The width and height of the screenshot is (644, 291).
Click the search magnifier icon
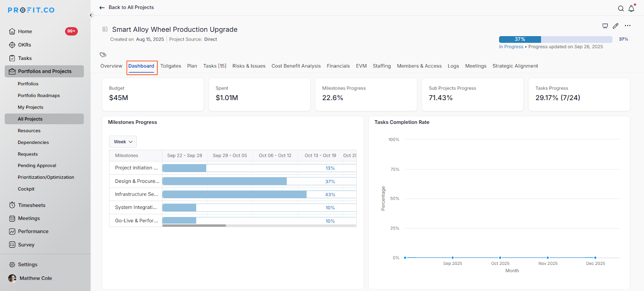coord(621,8)
